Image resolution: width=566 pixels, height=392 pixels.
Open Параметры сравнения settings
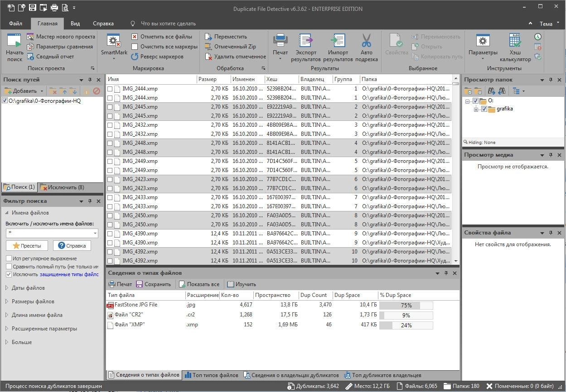(x=59, y=47)
